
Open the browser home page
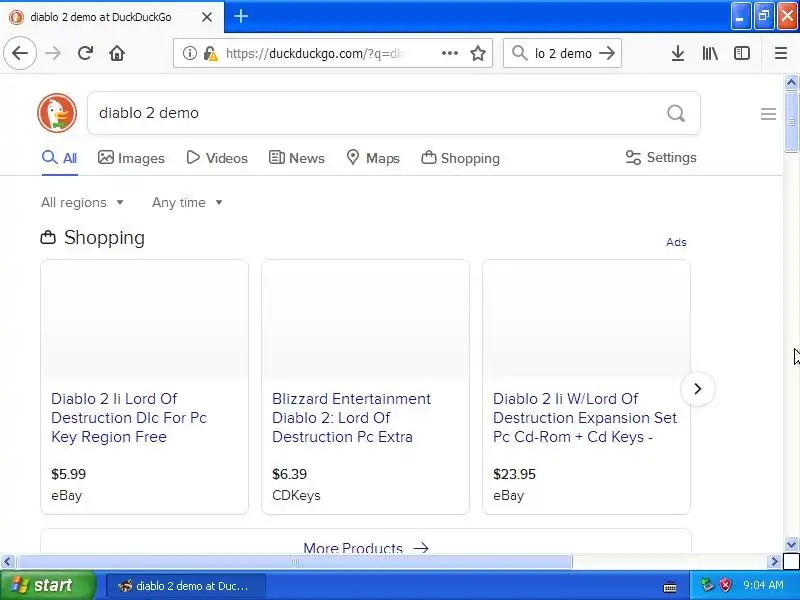tap(117, 53)
